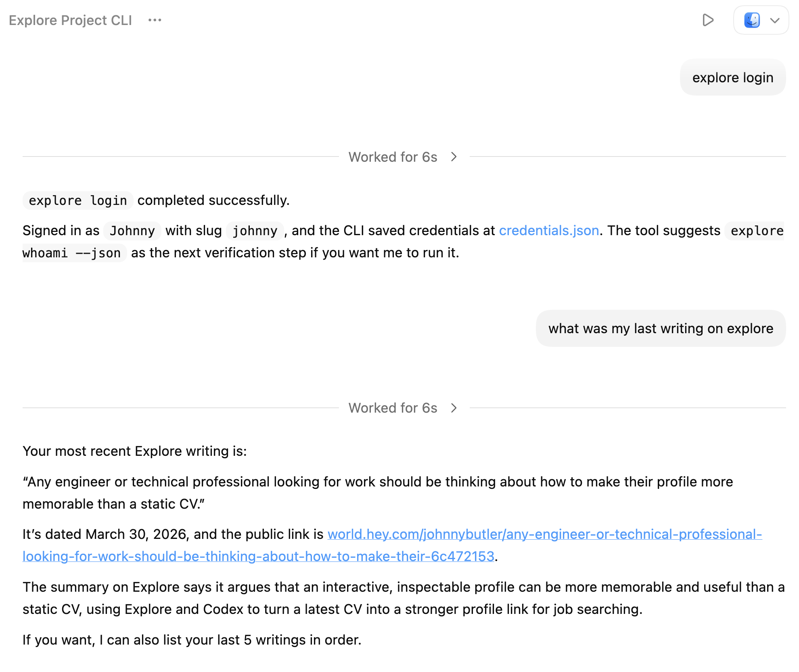Click the lowercase "johnny" slug chip
799x672 pixels.
[255, 231]
